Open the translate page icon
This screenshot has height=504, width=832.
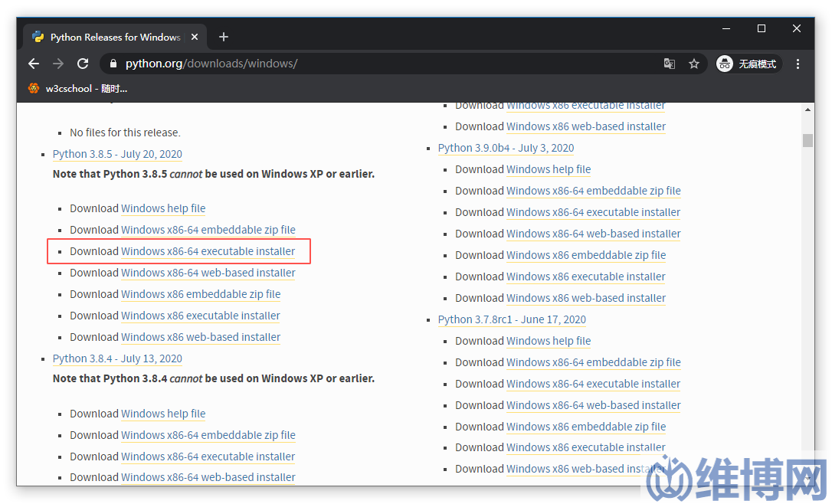point(669,64)
